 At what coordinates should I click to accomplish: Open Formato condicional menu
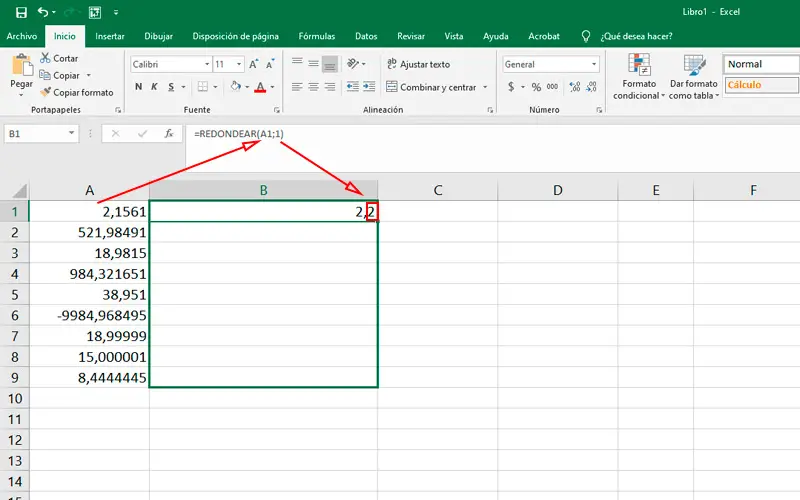click(x=639, y=77)
